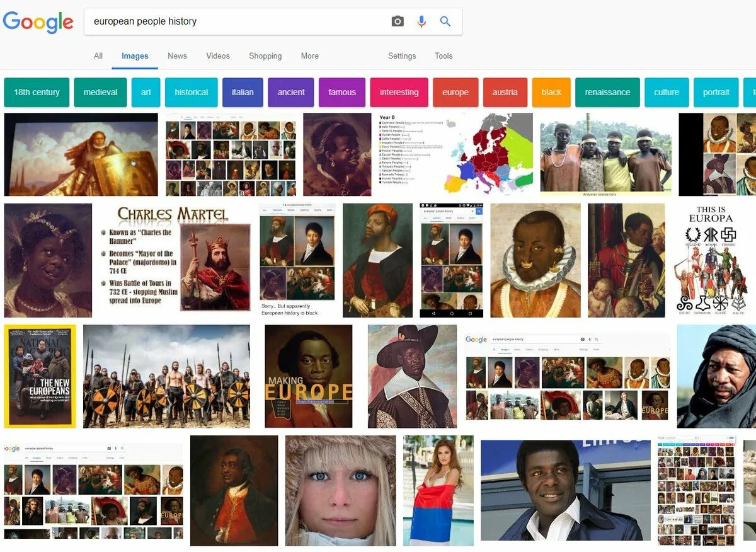Select the interesting filter chip
Screen dimensions: 756x552
pyautogui.click(x=399, y=92)
